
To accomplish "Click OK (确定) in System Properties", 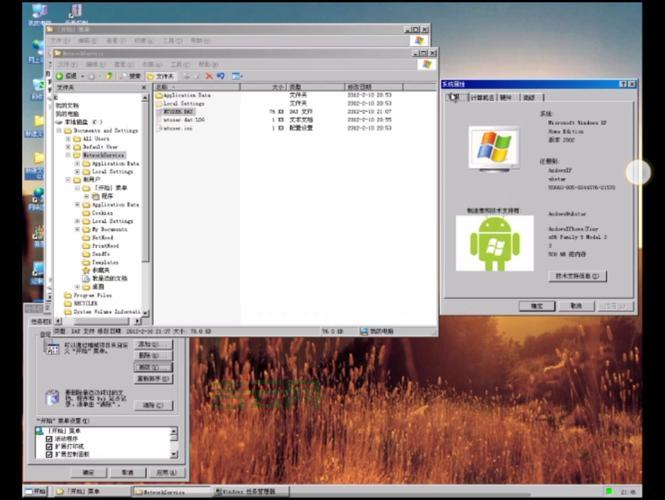I will (x=537, y=306).
